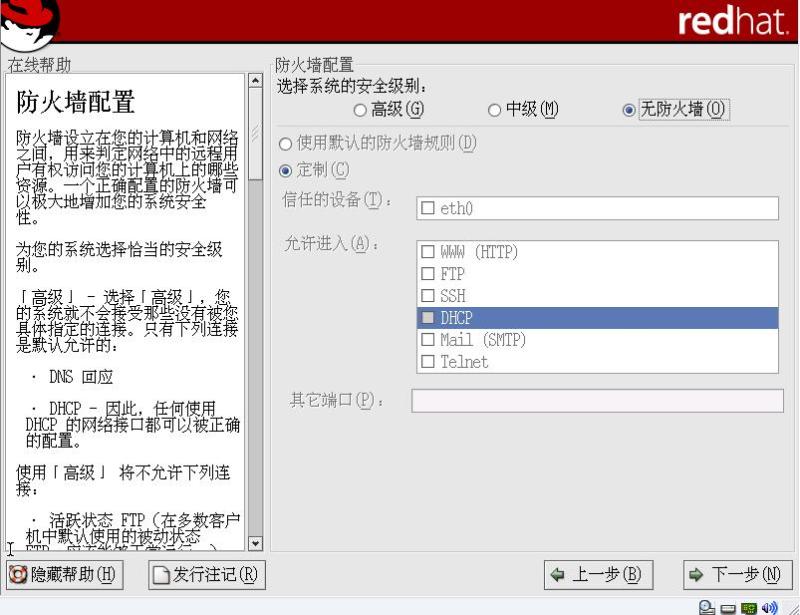Choose the 无防火墙 option
This screenshot has height=615, width=800.
coord(629,110)
